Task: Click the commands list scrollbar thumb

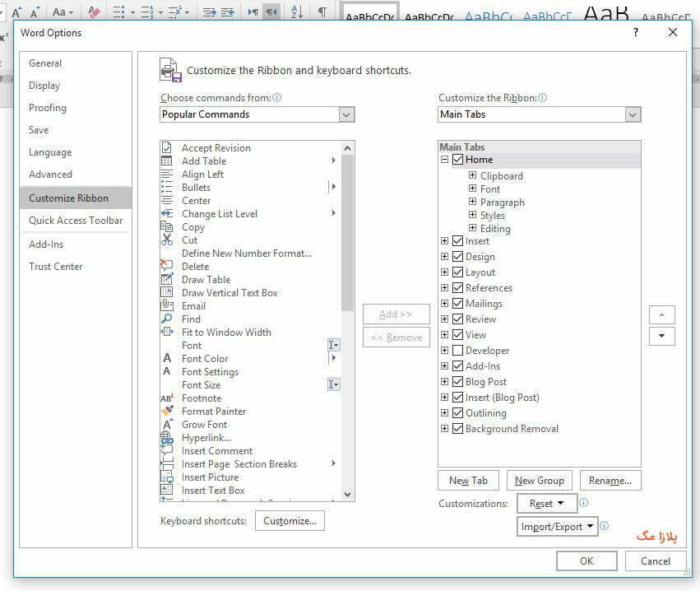Action: point(347,233)
